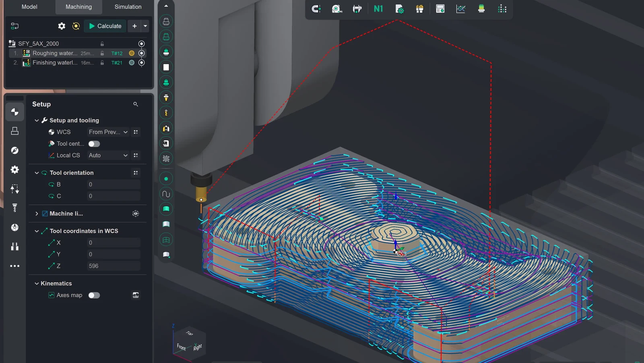Switch to the Model tab
Viewport: 644px width, 363px height.
(29, 7)
